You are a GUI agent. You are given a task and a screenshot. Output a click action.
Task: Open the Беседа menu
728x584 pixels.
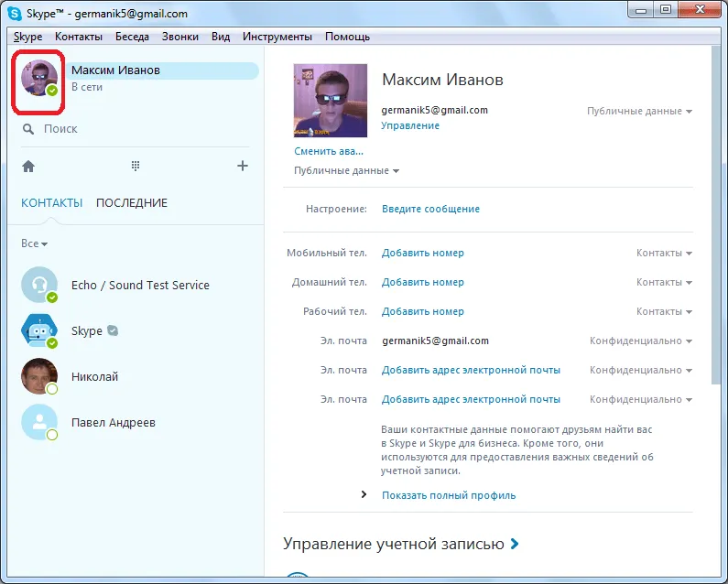pos(132,37)
